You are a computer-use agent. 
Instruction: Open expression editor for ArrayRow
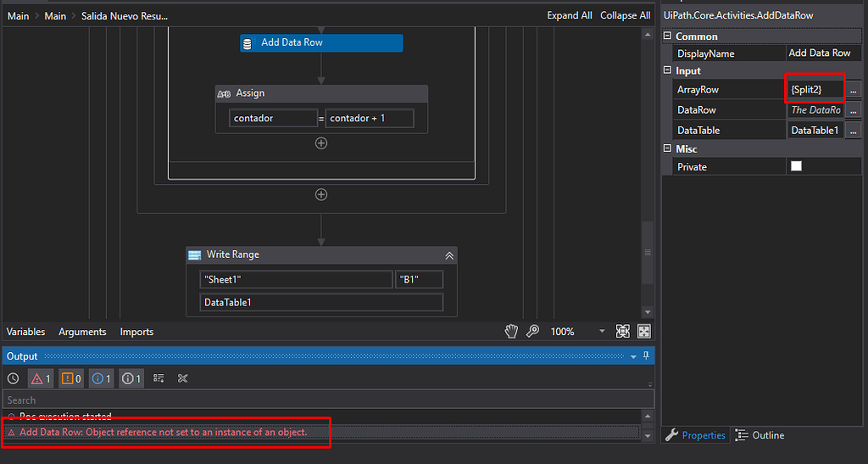coord(854,90)
